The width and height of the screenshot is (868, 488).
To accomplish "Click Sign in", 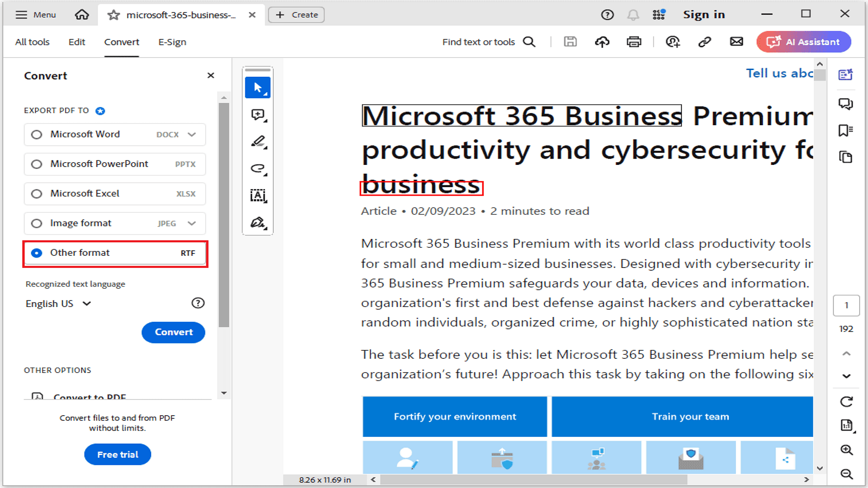I will tap(704, 15).
